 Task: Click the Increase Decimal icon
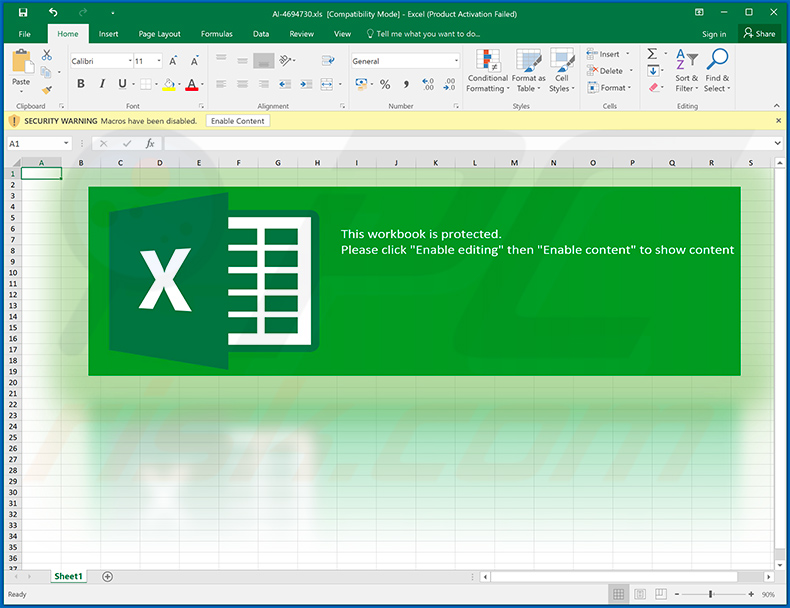(428, 84)
